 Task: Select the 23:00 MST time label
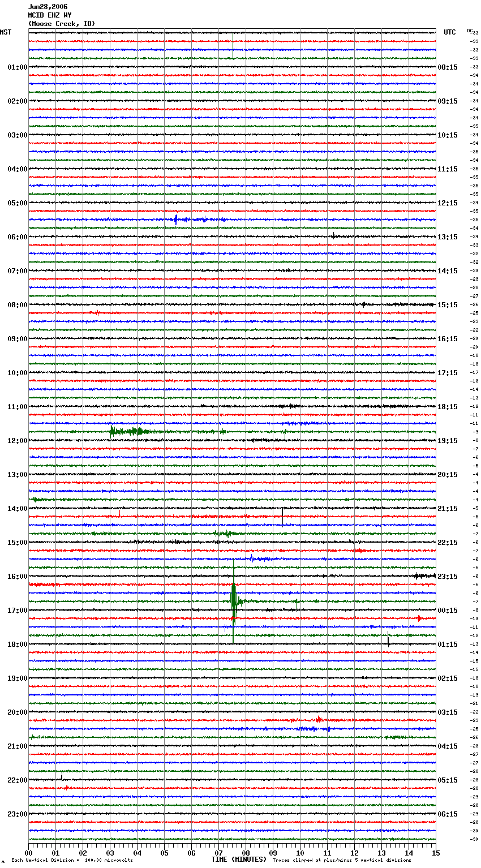[18, 814]
